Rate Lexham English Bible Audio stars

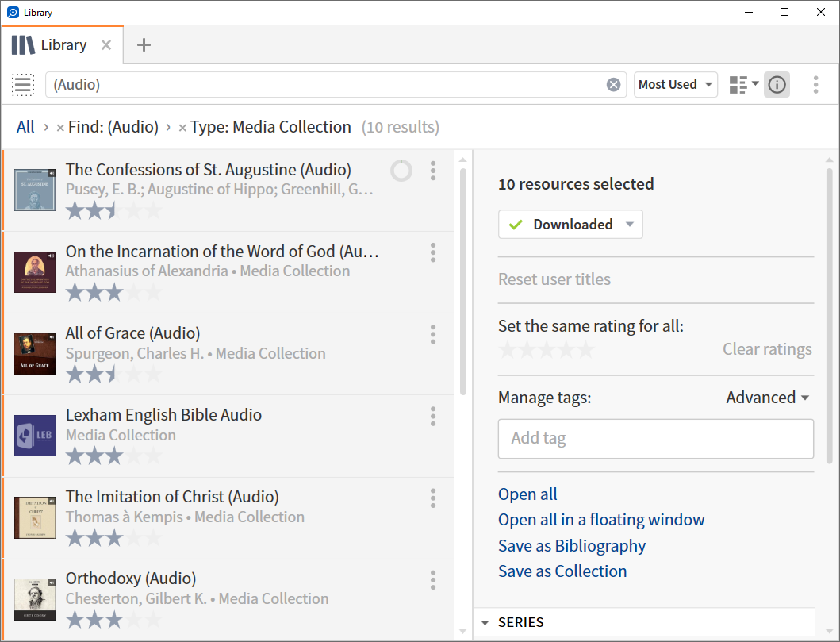point(113,456)
